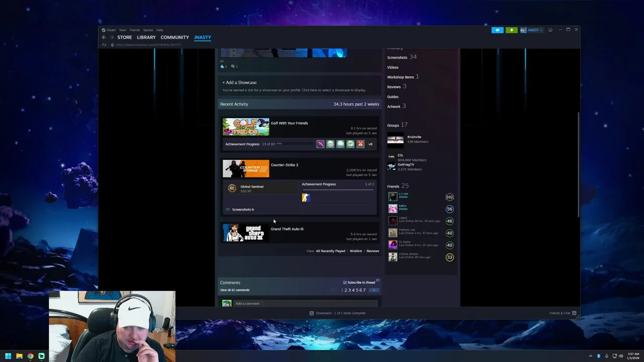Open the sidebar Reviews 3 link
This screenshot has height=362, width=644.
pos(396,87)
